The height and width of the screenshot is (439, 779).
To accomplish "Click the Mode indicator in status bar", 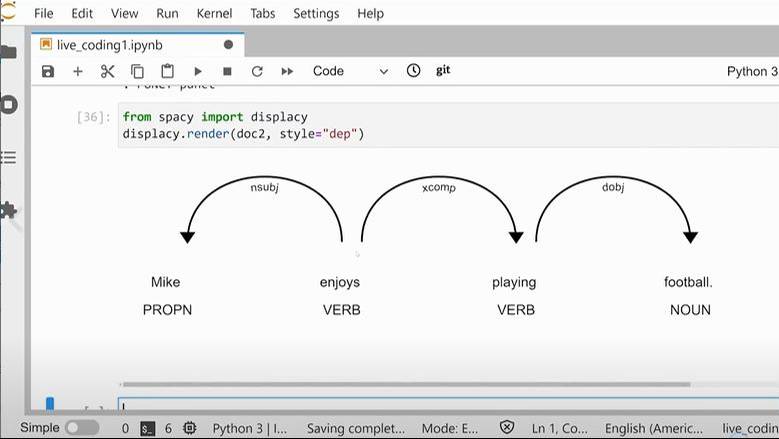I will [x=450, y=428].
